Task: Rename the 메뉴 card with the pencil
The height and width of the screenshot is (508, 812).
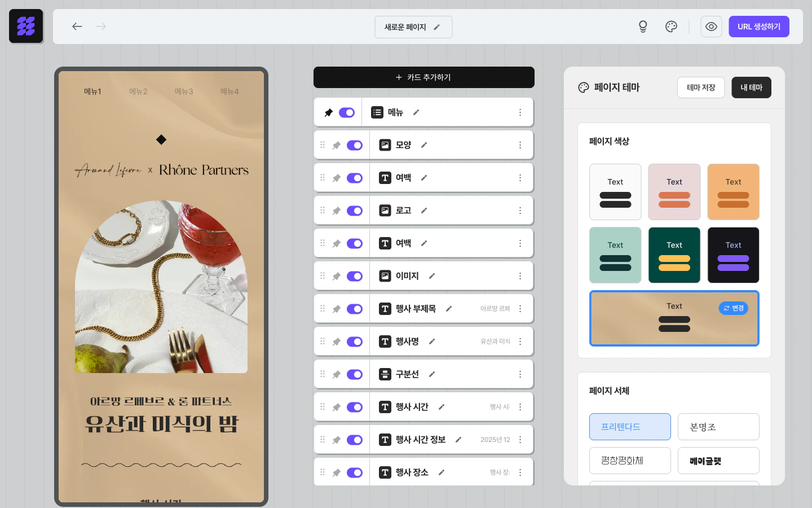Action: pyautogui.click(x=416, y=112)
